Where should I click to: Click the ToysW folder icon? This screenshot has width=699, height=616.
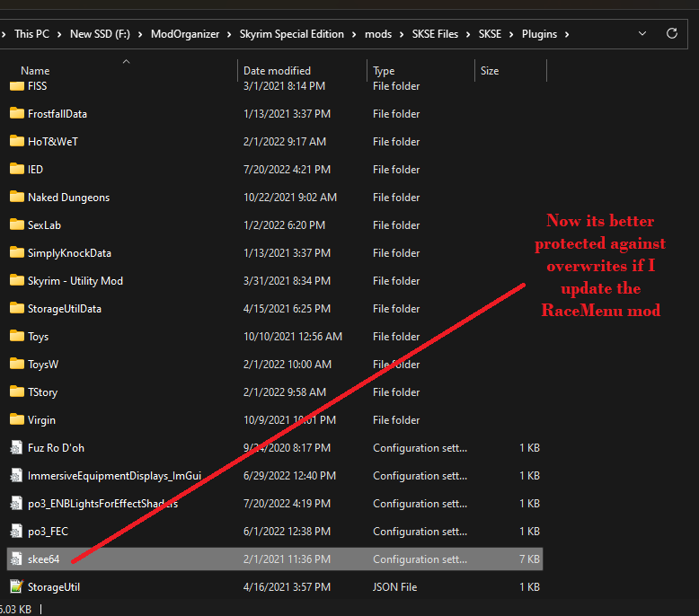[17, 364]
